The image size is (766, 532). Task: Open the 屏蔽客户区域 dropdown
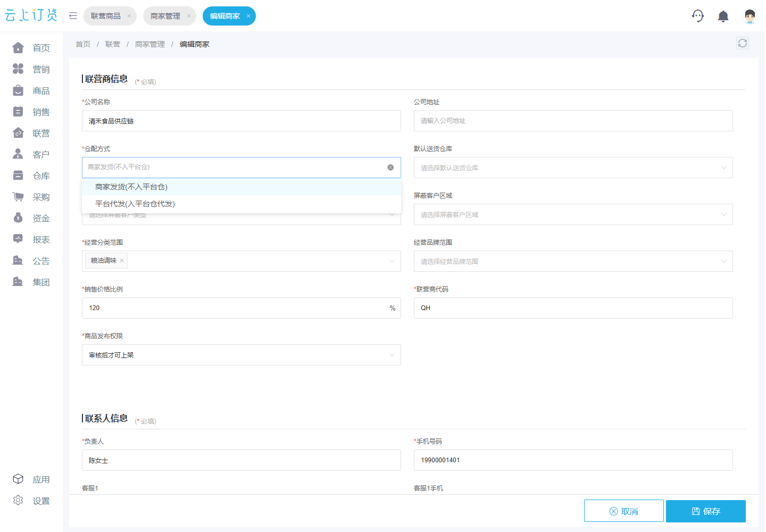pyautogui.click(x=573, y=214)
